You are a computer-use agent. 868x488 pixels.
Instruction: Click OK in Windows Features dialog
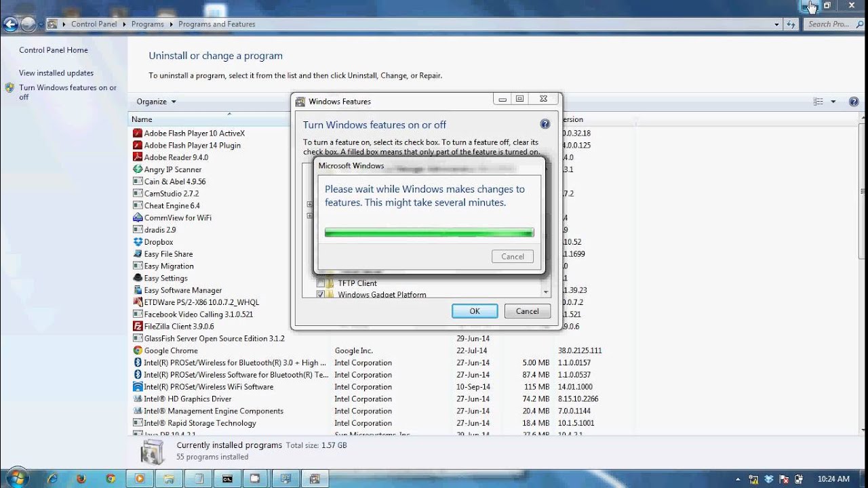tap(475, 311)
